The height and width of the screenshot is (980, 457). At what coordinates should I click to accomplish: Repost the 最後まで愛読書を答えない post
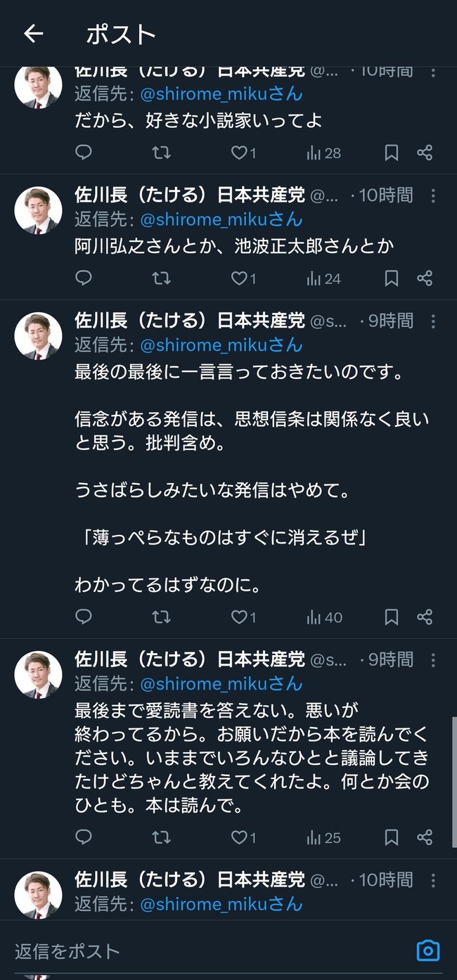pyautogui.click(x=161, y=837)
